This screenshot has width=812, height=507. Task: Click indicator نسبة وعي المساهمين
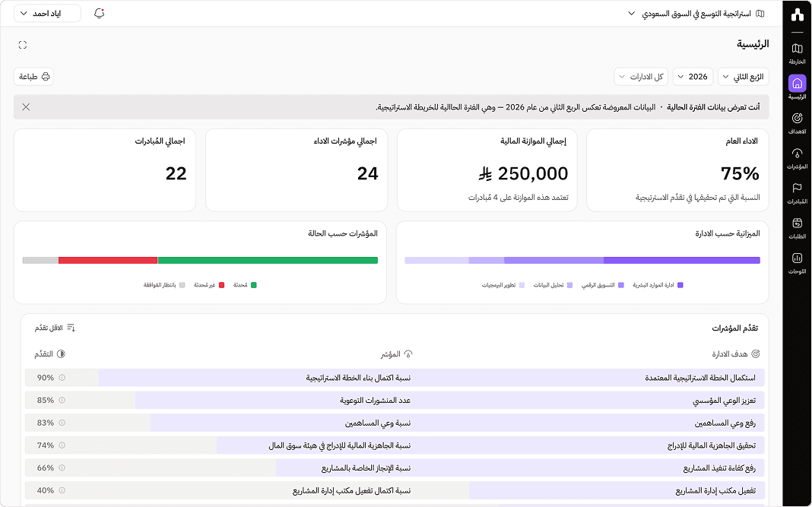[378, 423]
